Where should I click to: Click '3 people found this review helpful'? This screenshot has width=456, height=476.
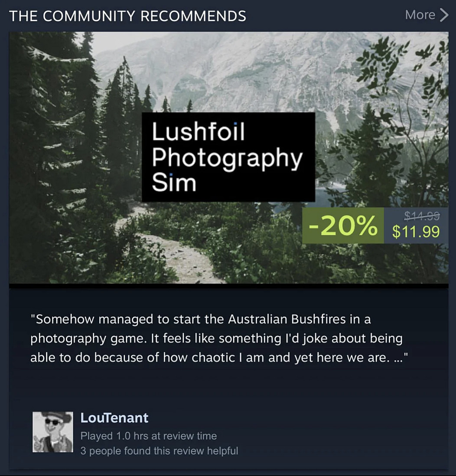pos(160,451)
